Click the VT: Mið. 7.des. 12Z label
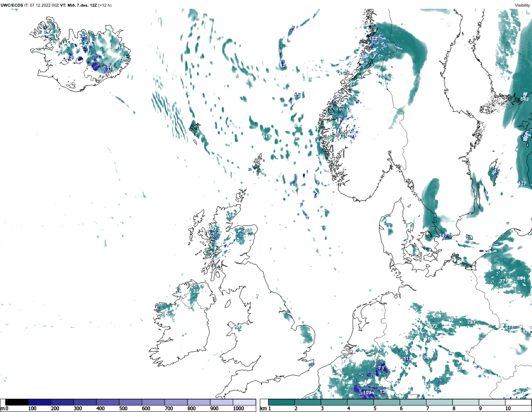Viewport: 532px width, 412px height. pyautogui.click(x=78, y=5)
